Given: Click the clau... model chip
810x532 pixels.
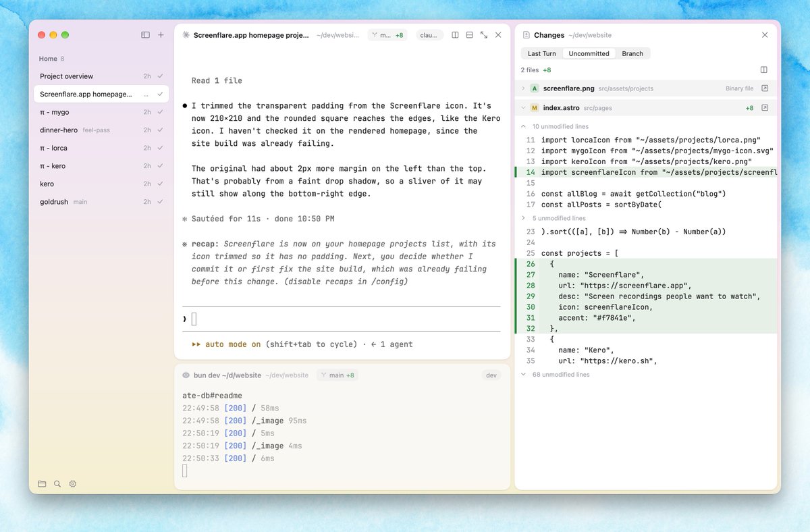Looking at the screenshot, I should pos(429,35).
